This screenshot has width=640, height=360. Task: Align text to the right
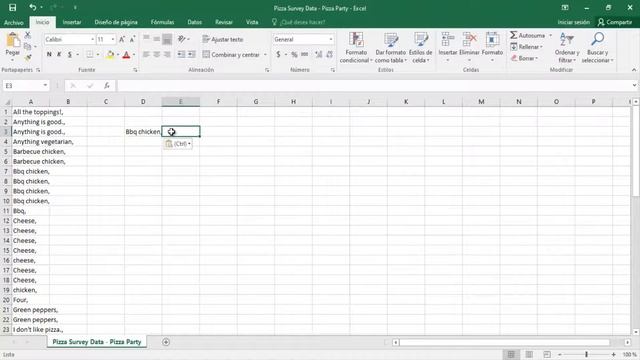pyautogui.click(x=167, y=54)
